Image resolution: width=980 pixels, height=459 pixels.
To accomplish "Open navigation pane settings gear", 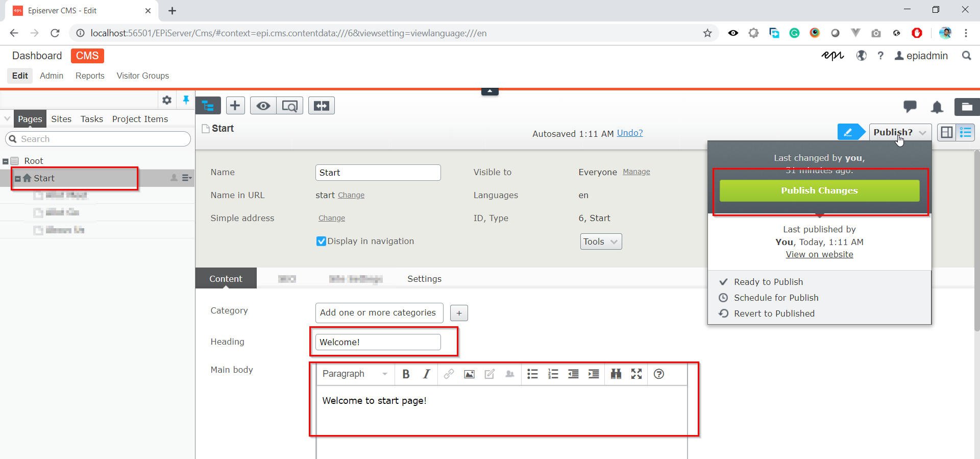I will [167, 100].
